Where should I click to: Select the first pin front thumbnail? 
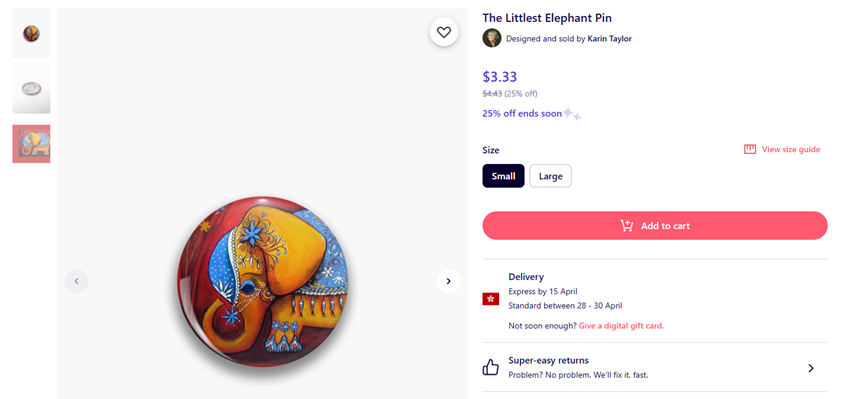click(31, 34)
